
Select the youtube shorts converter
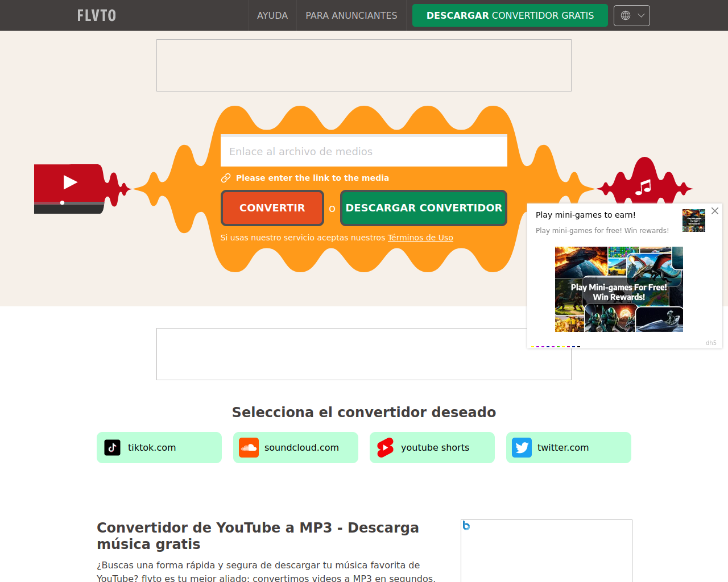pyautogui.click(x=432, y=447)
